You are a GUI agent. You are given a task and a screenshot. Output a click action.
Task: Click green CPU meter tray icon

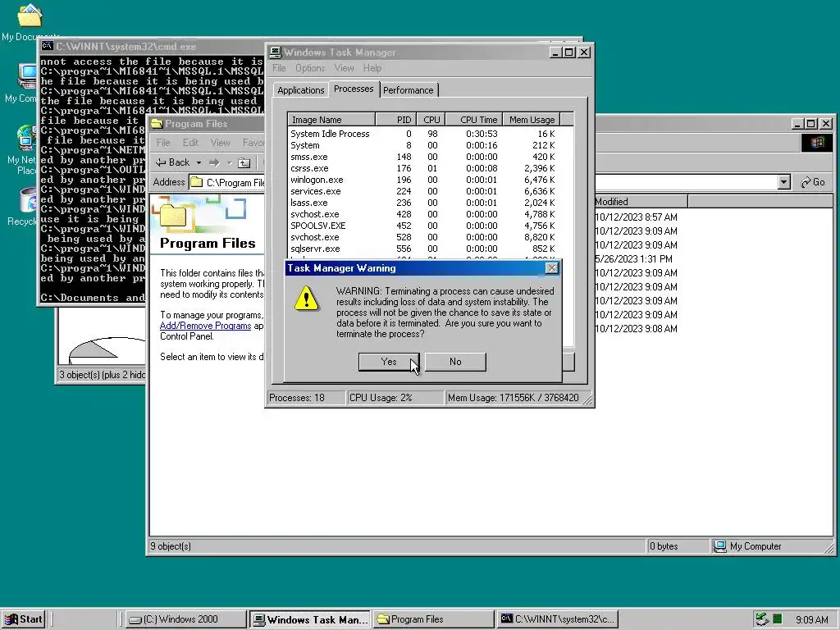(778, 620)
